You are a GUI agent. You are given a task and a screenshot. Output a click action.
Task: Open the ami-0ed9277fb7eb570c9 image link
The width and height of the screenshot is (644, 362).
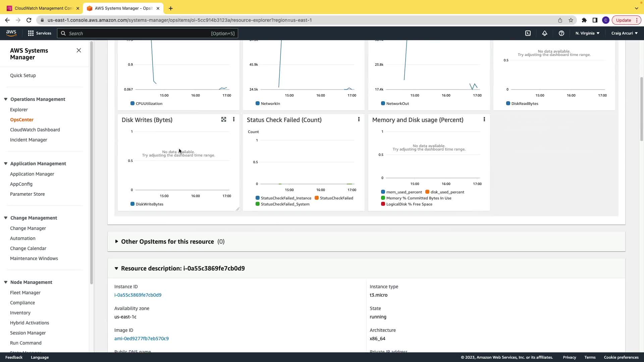(x=142, y=339)
